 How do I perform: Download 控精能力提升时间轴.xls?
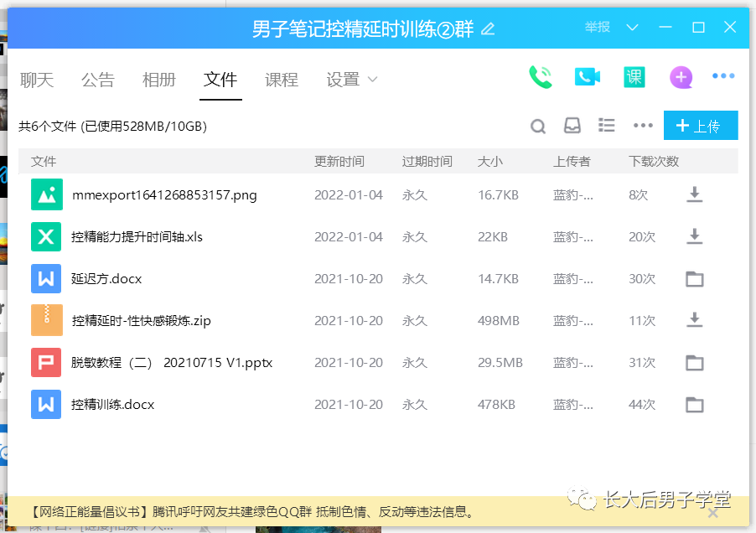(x=694, y=236)
